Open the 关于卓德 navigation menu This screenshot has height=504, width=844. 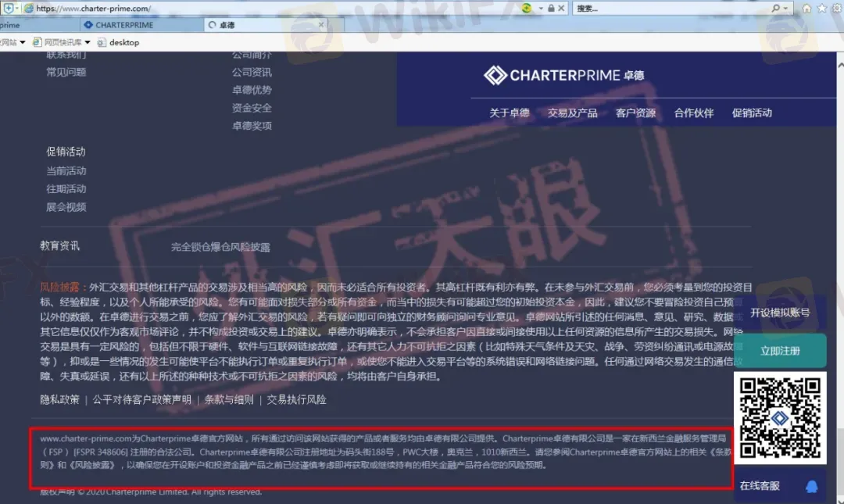[x=510, y=113]
